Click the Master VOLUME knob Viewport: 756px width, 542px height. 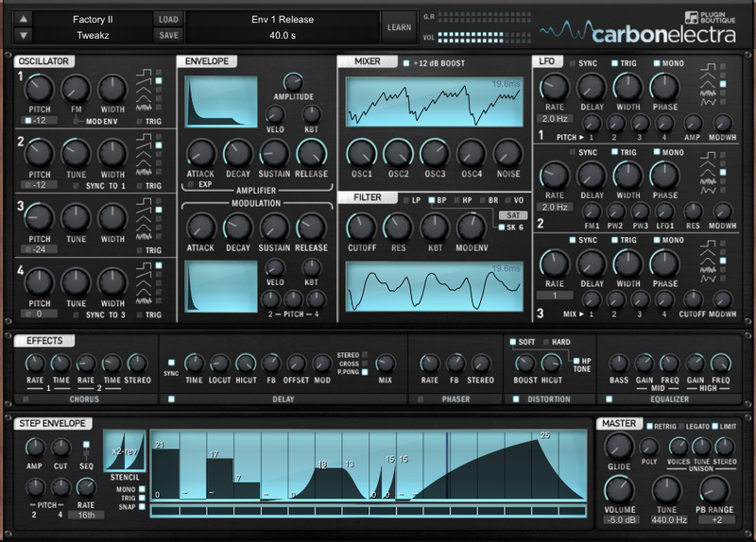point(620,488)
